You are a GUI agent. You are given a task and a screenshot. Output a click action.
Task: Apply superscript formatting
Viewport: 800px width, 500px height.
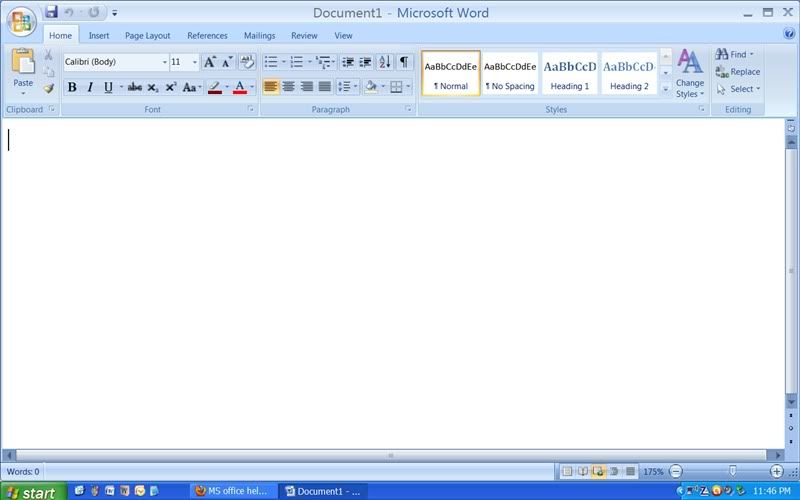[x=171, y=87]
